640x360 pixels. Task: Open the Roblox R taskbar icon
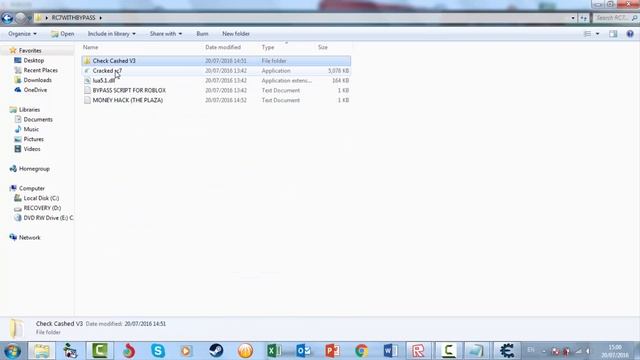pos(419,351)
